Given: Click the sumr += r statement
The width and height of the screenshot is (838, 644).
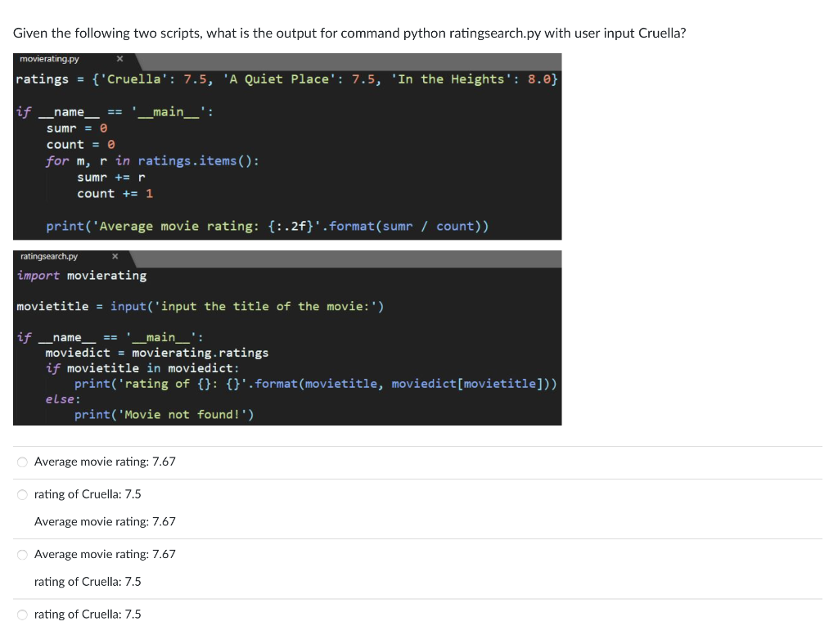Looking at the screenshot, I should click(x=100, y=177).
